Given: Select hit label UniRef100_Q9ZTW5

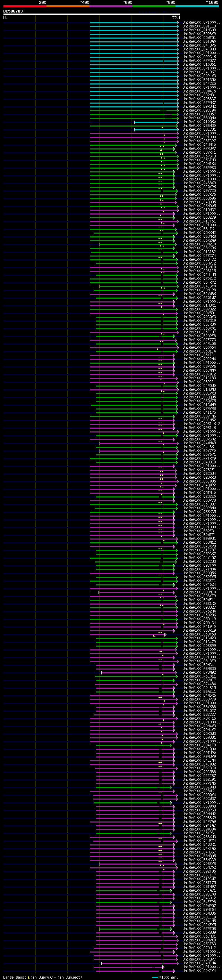Looking at the screenshot, I should 199,871.
